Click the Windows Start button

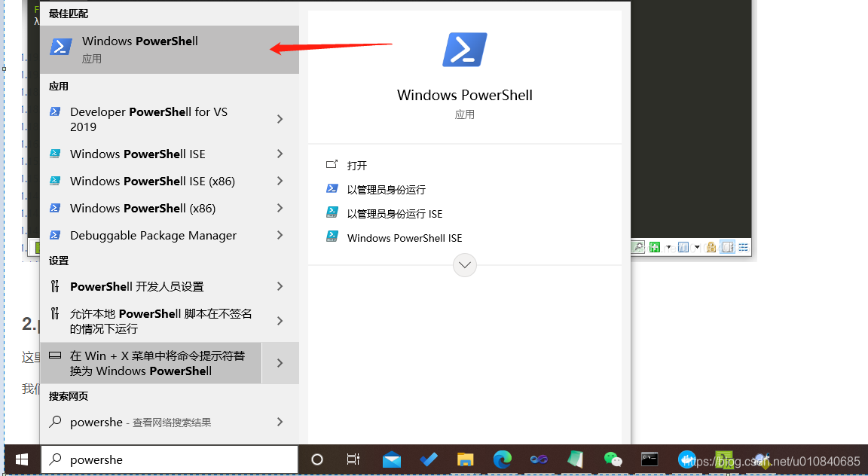click(x=22, y=459)
